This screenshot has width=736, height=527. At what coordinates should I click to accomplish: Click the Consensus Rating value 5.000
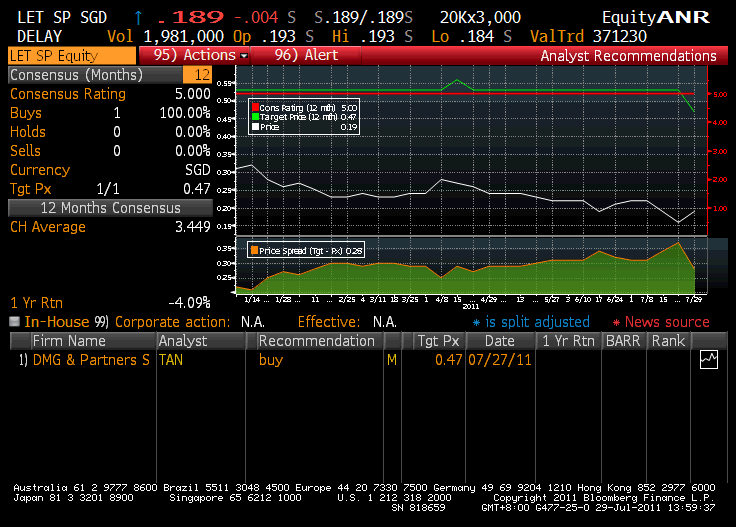click(192, 94)
